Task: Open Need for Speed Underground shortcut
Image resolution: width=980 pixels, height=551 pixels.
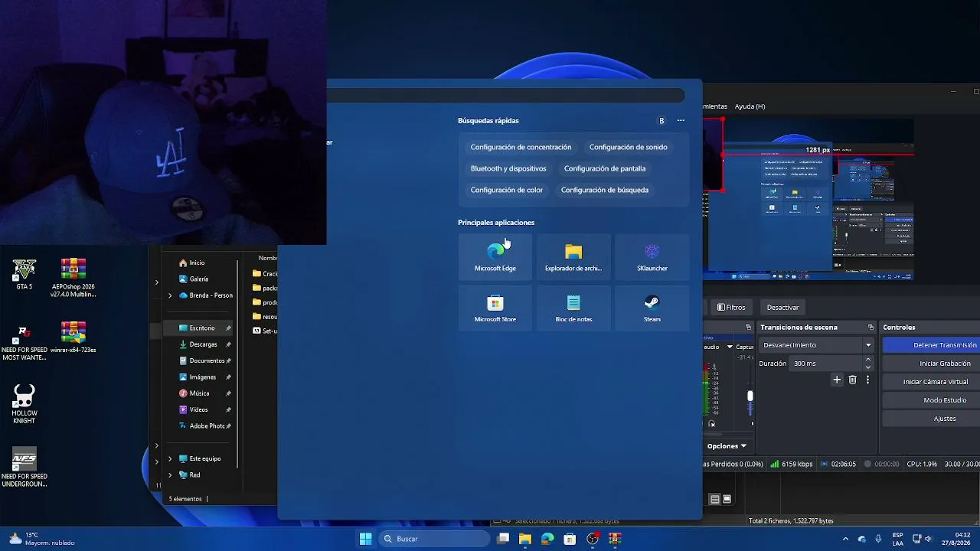Action: (x=24, y=467)
